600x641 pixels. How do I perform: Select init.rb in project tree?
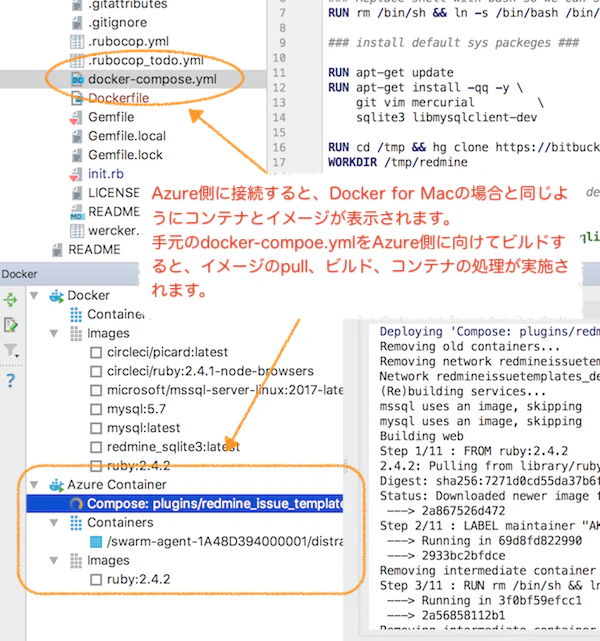[x=106, y=174]
